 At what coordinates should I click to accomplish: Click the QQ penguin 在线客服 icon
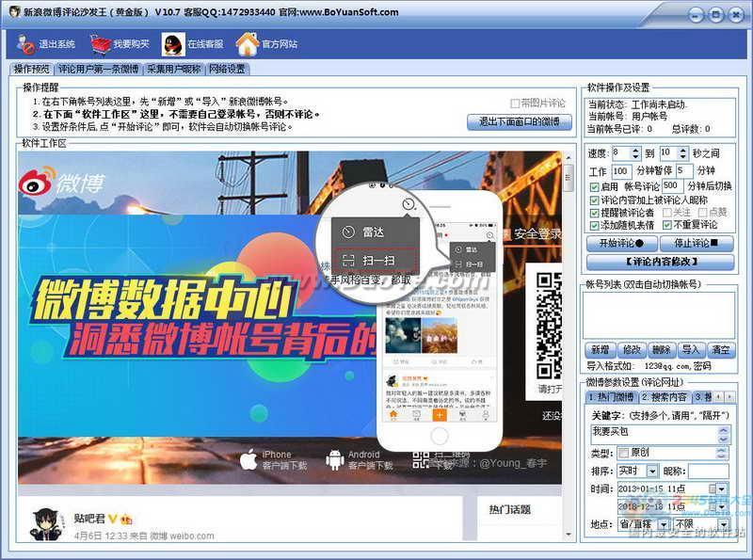tap(173, 44)
